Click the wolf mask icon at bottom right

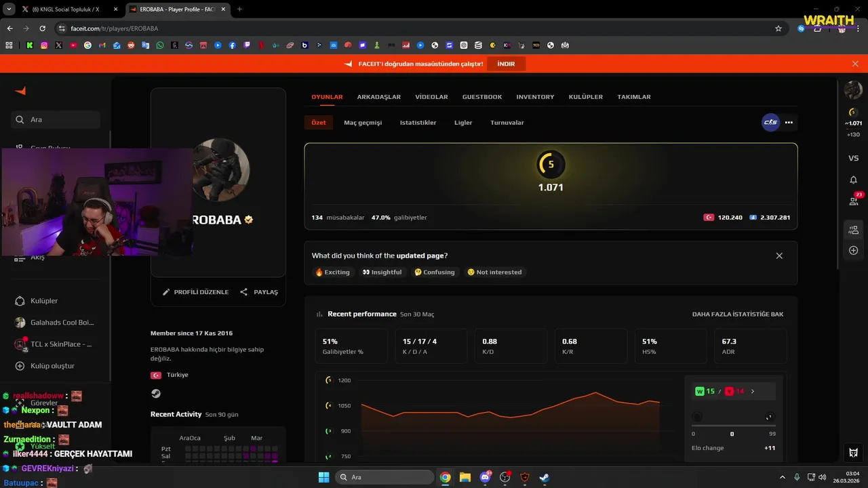click(x=853, y=453)
